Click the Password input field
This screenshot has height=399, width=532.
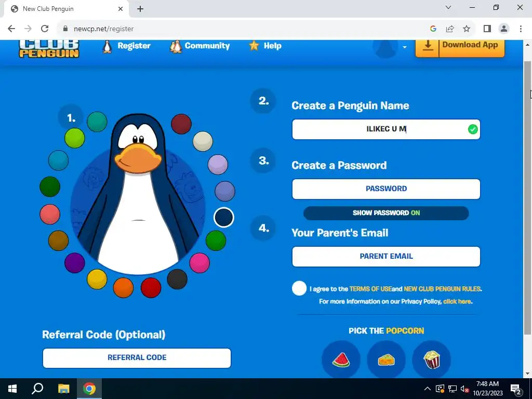coord(386,189)
